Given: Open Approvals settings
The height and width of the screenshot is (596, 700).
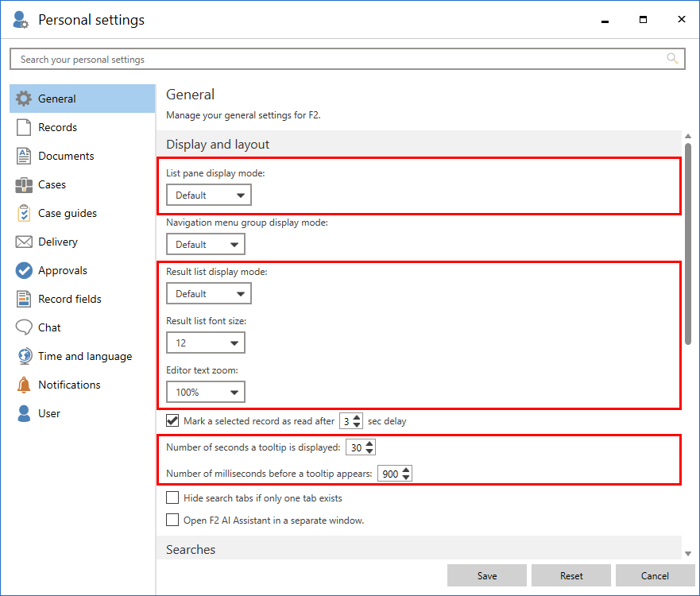Looking at the screenshot, I should tap(82, 270).
